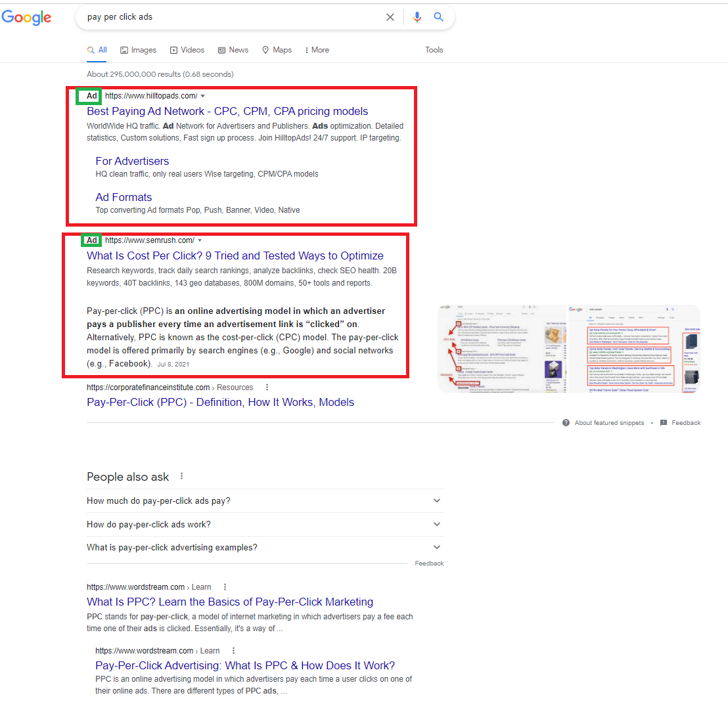Switch to the Images tab
This screenshot has width=728, height=710.
point(139,50)
